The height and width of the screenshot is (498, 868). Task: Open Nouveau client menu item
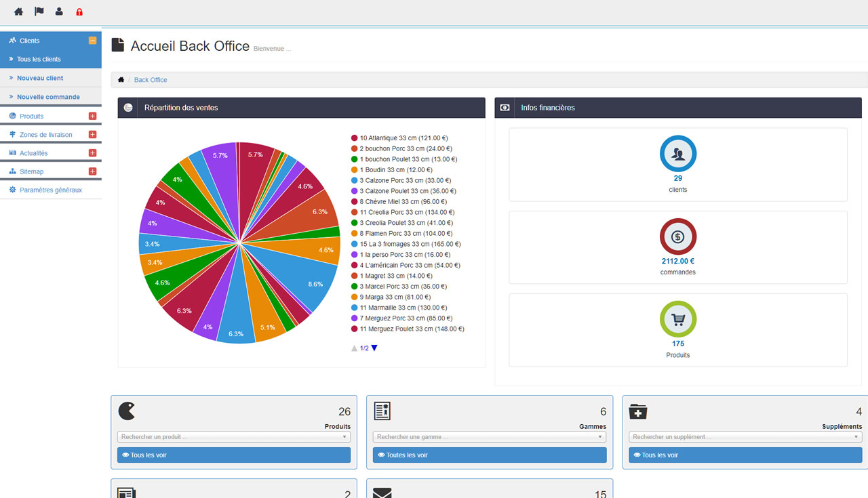(40, 78)
